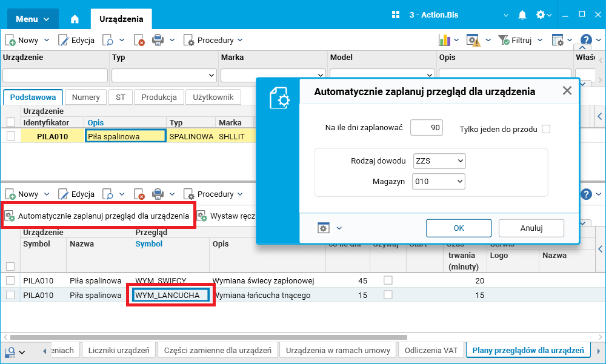Sort the upper grid by Opis header
Image resolution: width=606 pixels, height=364 pixels.
click(x=96, y=122)
